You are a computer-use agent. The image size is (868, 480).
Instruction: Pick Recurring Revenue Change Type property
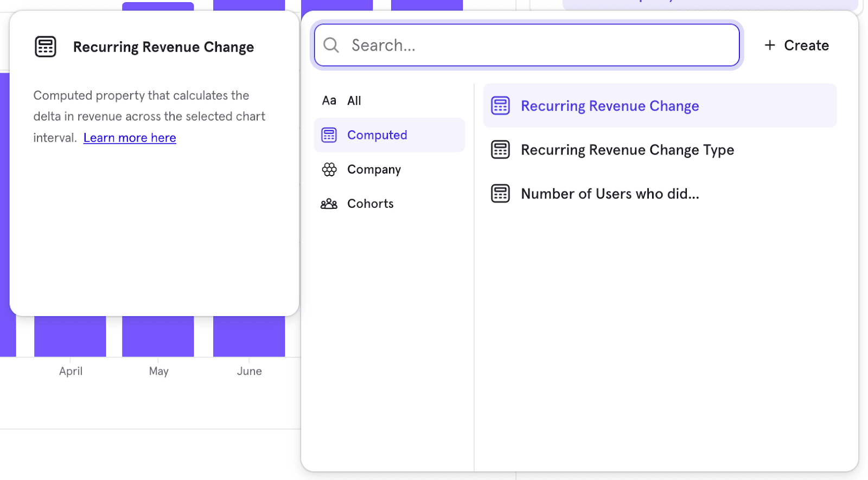pyautogui.click(x=627, y=150)
